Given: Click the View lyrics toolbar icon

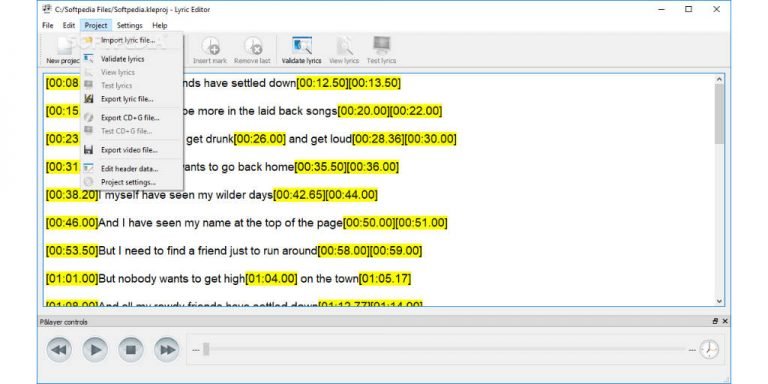Looking at the screenshot, I should pos(344,46).
